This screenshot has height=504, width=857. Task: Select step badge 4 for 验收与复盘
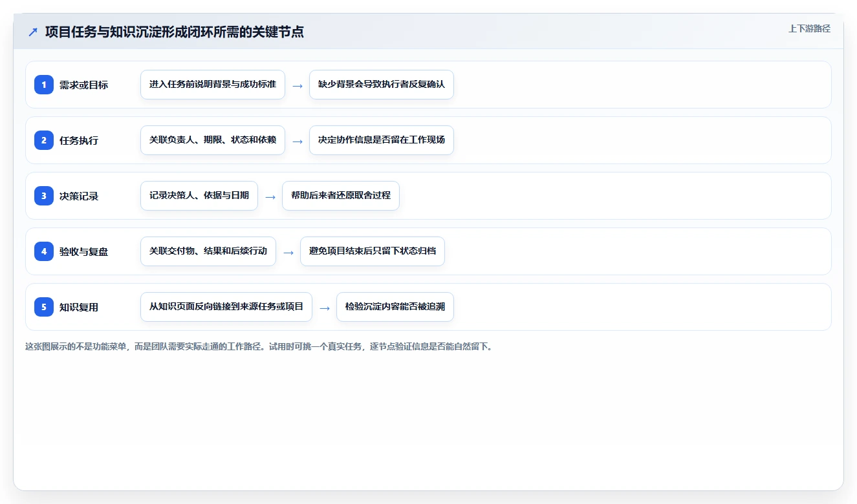(x=44, y=251)
